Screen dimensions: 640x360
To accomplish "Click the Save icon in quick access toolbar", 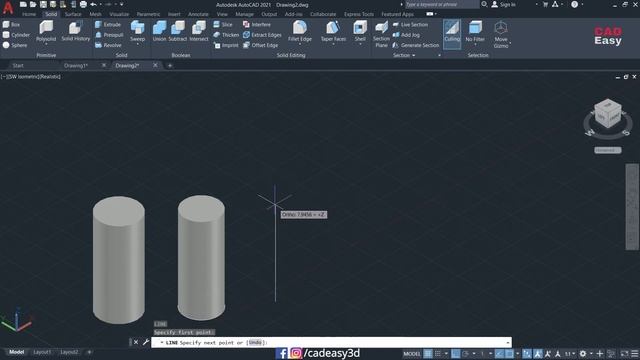I will [43, 4].
